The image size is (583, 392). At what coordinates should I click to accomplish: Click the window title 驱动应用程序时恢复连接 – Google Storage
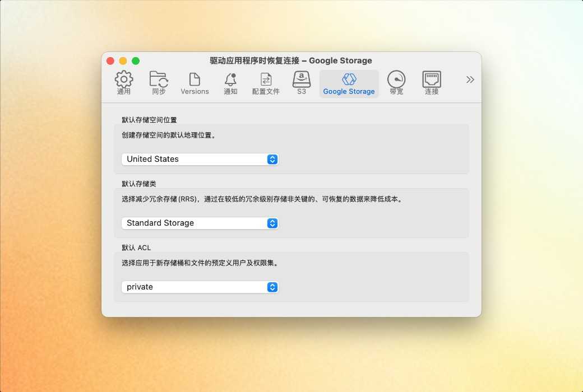click(x=291, y=60)
